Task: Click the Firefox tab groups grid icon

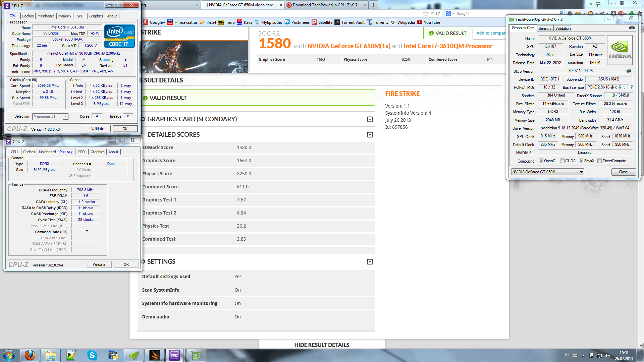Action: tap(598, 4)
